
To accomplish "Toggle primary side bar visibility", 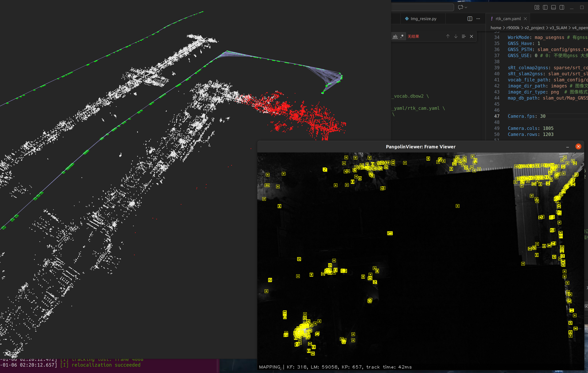I will coord(545,7).
